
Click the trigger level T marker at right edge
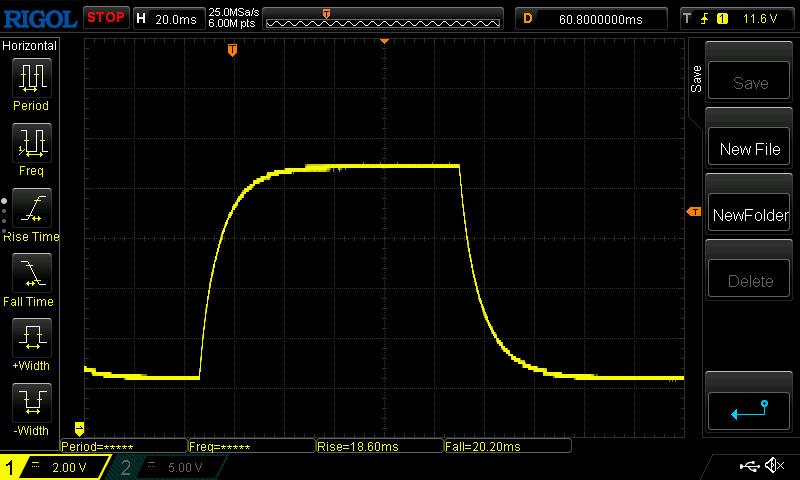(x=694, y=211)
